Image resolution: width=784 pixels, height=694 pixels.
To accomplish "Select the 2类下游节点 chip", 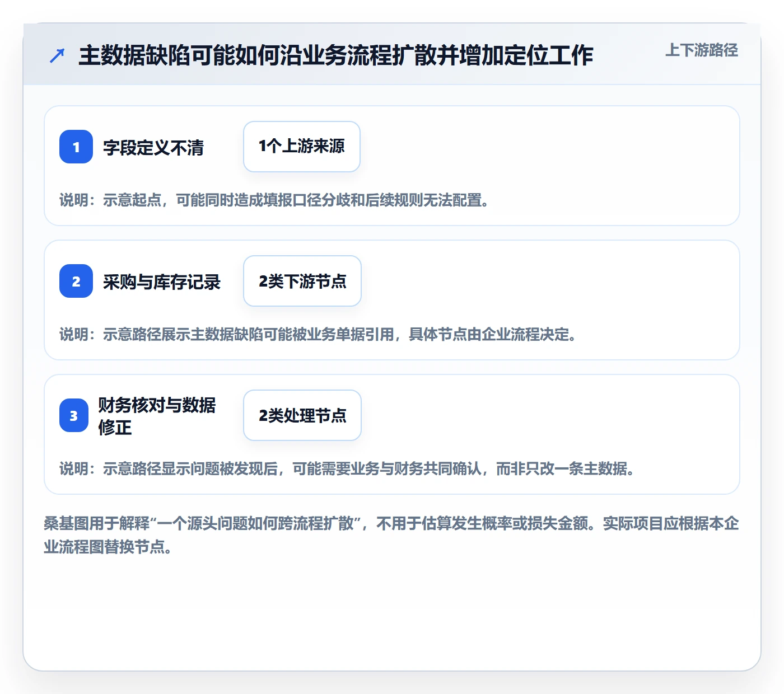I will tap(302, 281).
